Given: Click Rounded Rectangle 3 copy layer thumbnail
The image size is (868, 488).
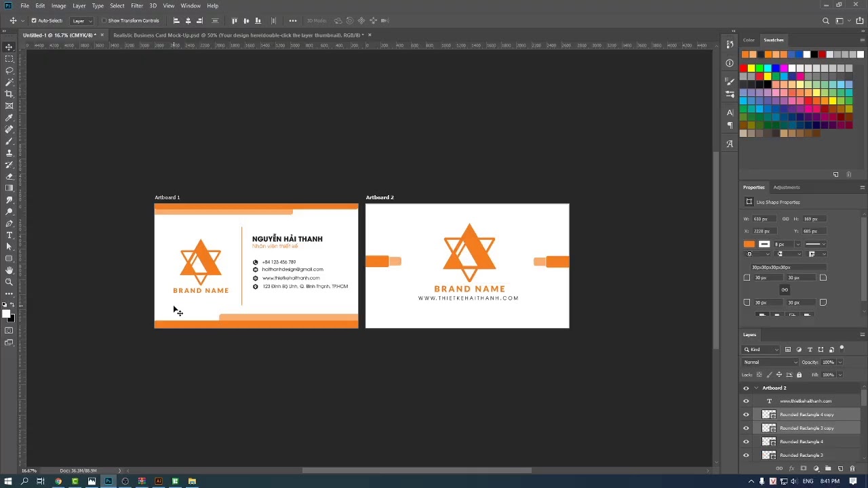Looking at the screenshot, I should click(768, 428).
